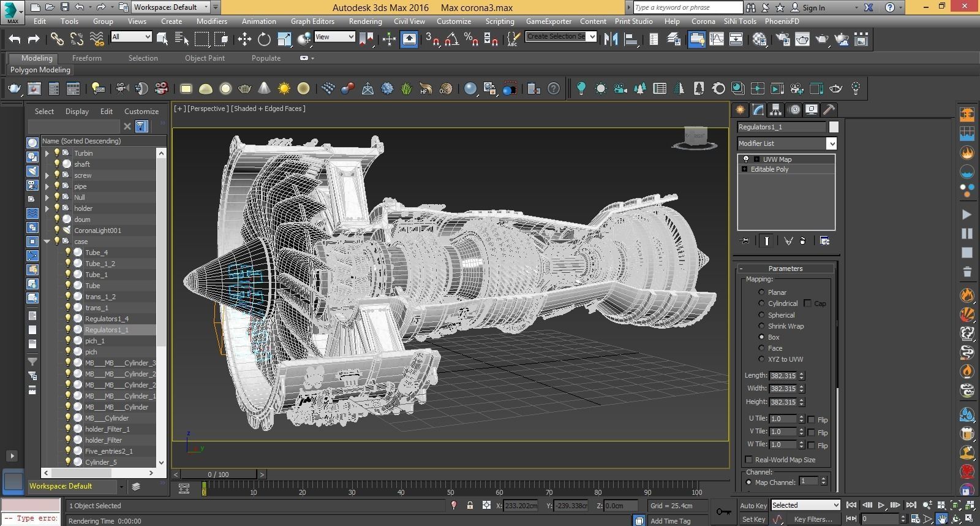
Task: Switch to the Freeform ribbon tab
Action: pyautogui.click(x=87, y=58)
